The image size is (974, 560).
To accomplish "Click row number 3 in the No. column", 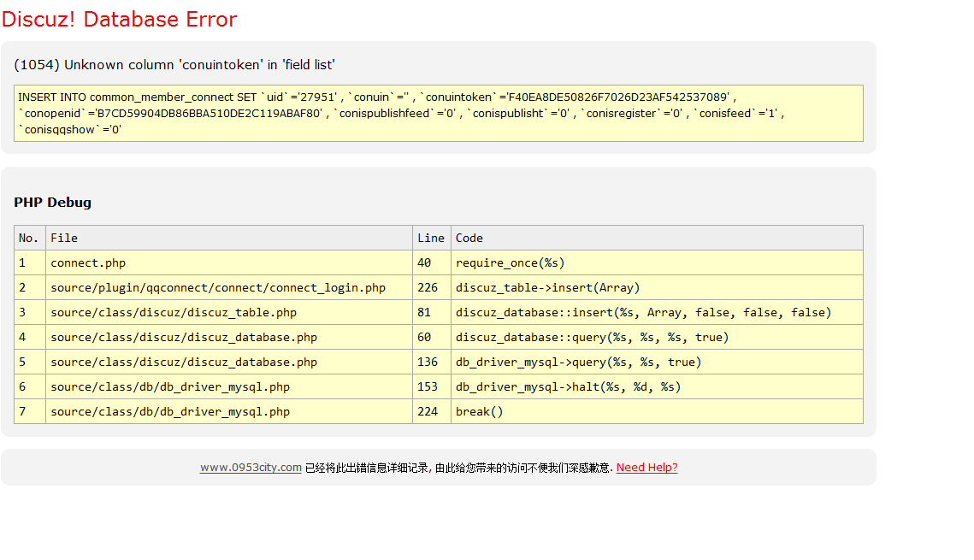I will [x=30, y=312].
